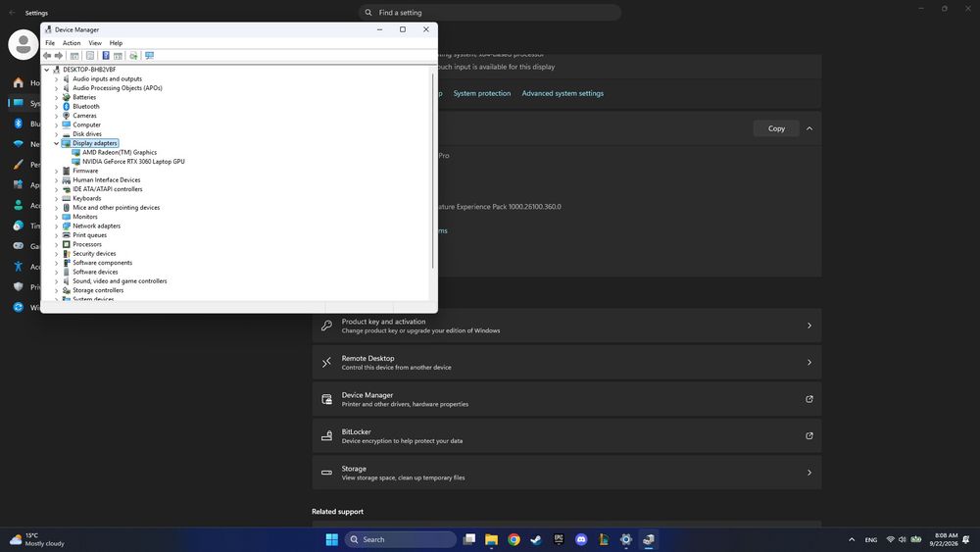Open Epic Games Launcher from the taskbar
The width and height of the screenshot is (980, 552).
559,539
